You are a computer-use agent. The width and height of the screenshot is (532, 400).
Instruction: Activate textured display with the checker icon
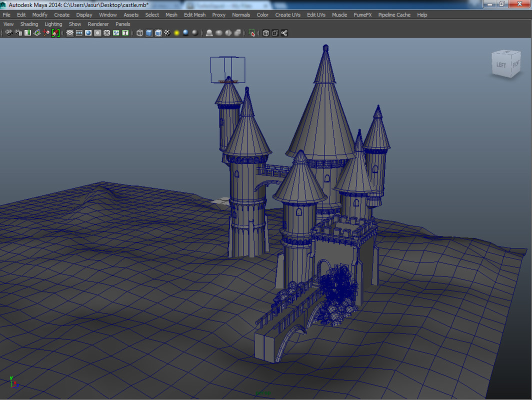click(168, 33)
